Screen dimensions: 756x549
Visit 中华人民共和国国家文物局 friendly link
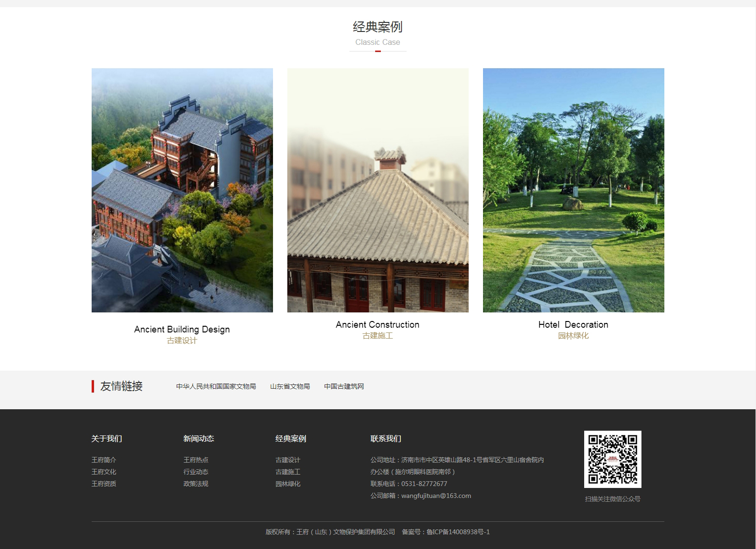tap(216, 386)
